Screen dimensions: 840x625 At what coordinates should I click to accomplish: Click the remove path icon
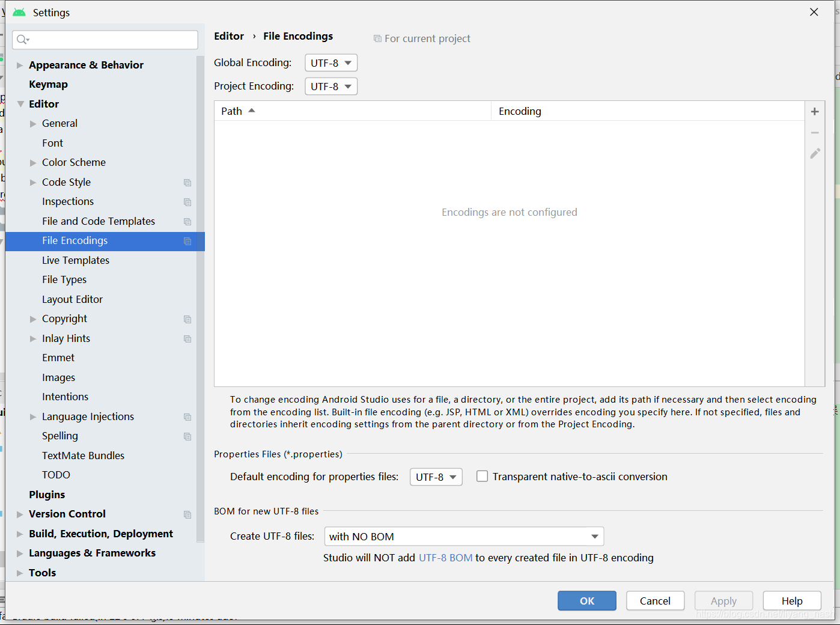click(x=815, y=132)
